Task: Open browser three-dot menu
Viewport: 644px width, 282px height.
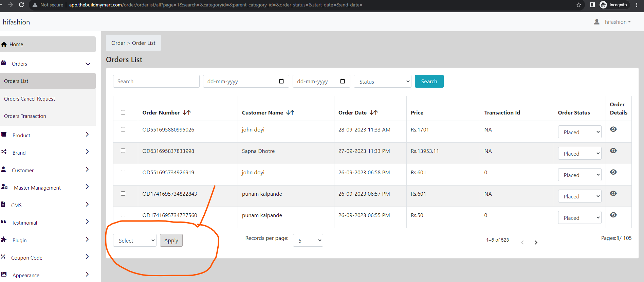Action: pos(637,5)
